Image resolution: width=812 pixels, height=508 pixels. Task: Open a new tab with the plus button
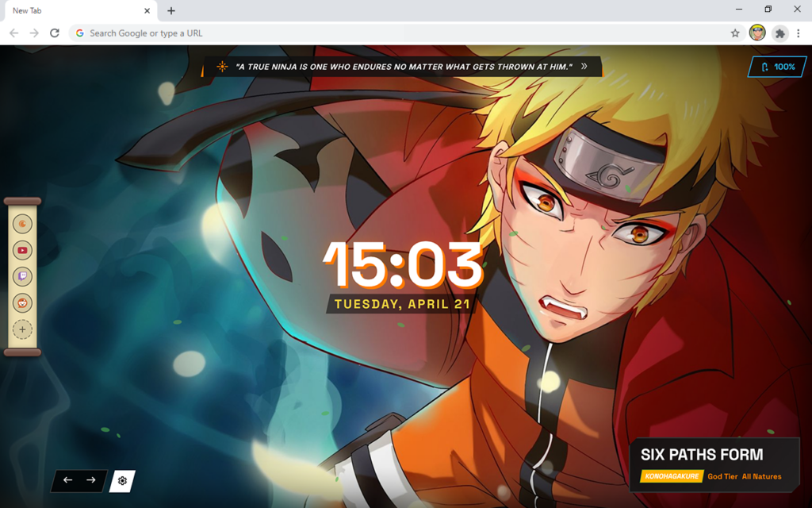tap(171, 11)
